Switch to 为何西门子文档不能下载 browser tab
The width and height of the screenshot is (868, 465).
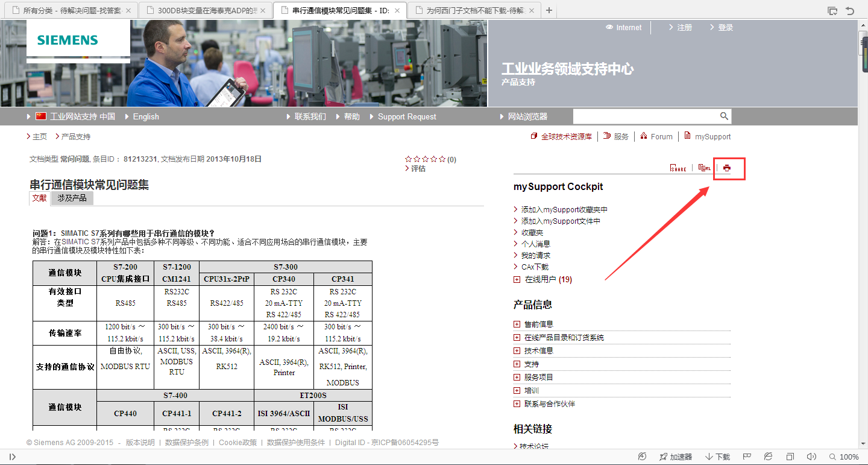coord(474,10)
